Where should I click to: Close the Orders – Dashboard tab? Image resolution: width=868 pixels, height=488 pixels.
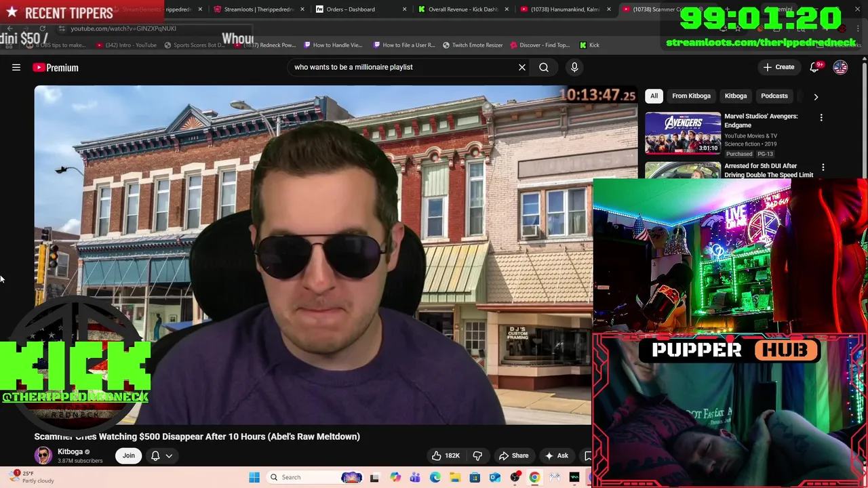click(x=404, y=9)
